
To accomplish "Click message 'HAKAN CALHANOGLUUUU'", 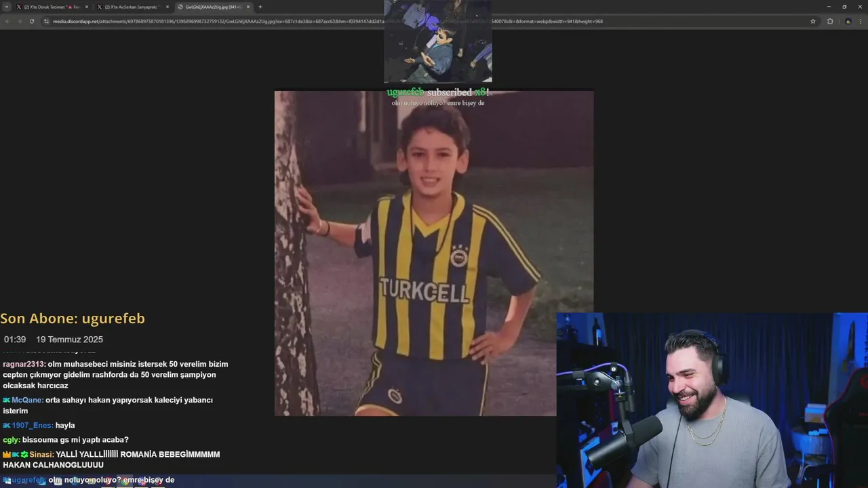I will [x=53, y=465].
